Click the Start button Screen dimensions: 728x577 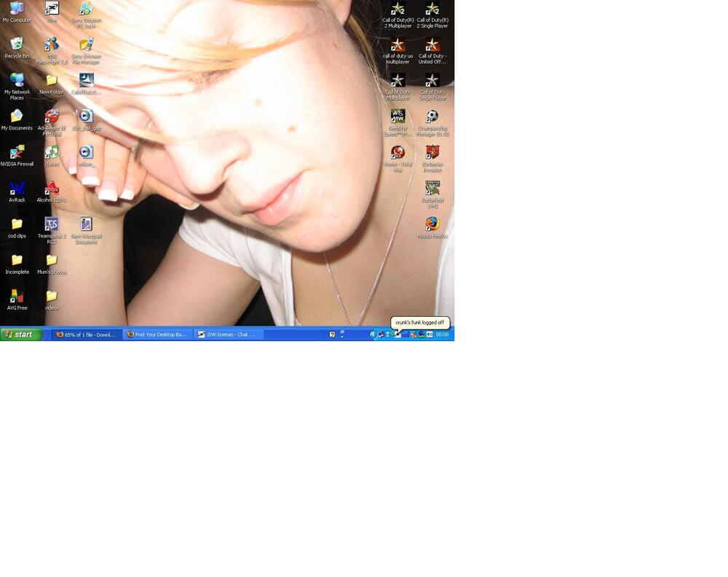pos(21,334)
